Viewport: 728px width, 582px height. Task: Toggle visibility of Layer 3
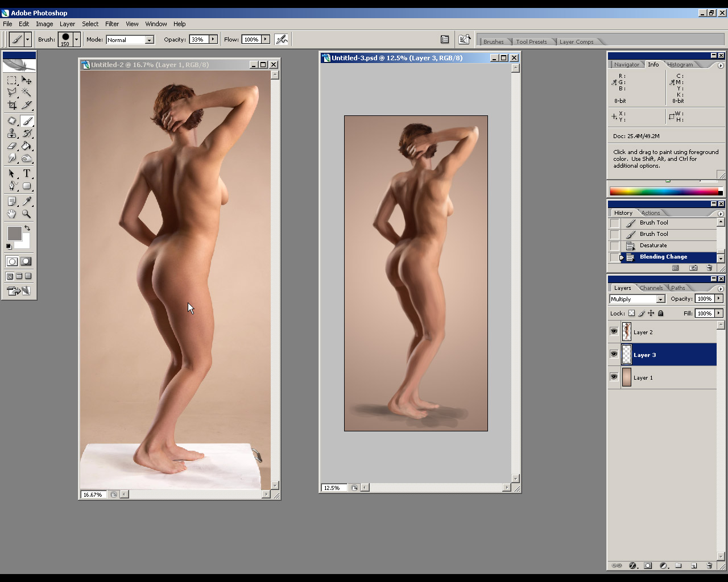614,354
